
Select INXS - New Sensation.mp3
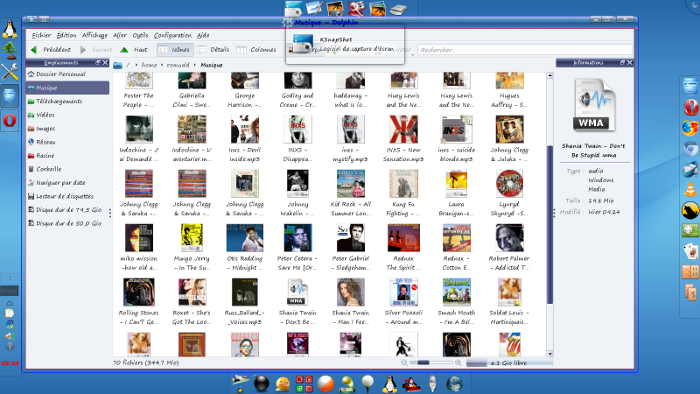[403, 139]
